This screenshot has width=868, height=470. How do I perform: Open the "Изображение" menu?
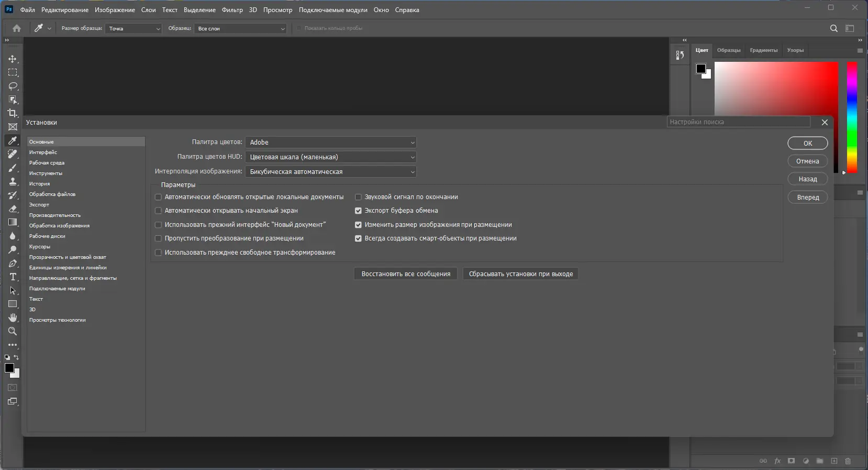115,10
